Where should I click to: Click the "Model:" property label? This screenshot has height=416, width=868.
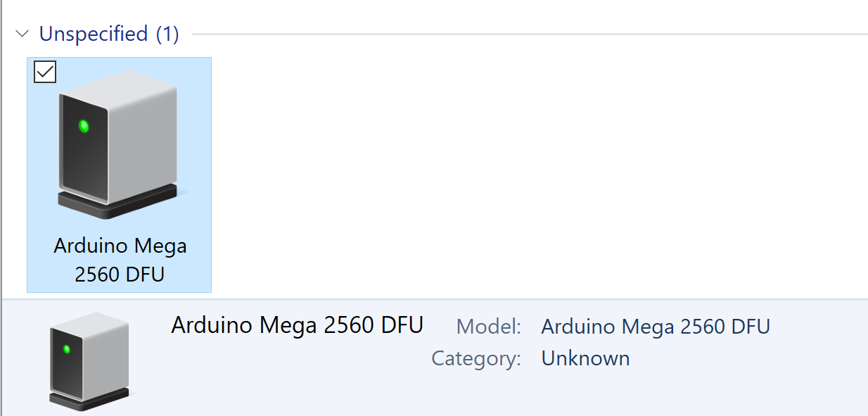(x=489, y=327)
